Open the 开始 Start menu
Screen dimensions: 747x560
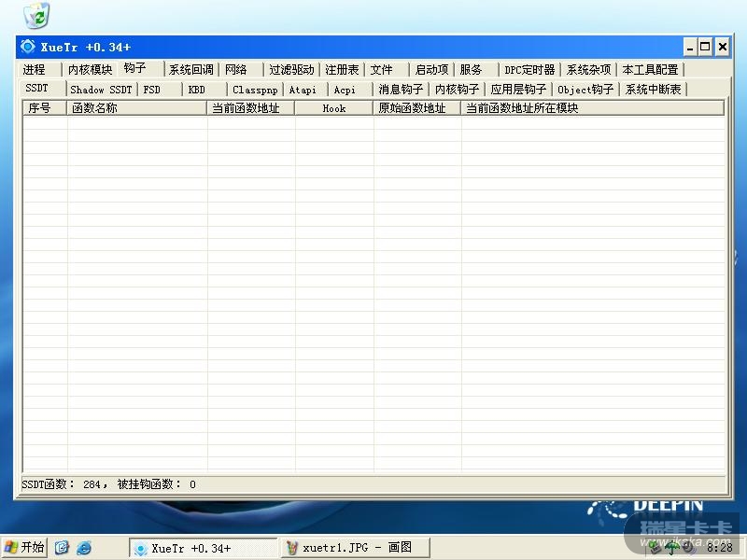[24, 548]
